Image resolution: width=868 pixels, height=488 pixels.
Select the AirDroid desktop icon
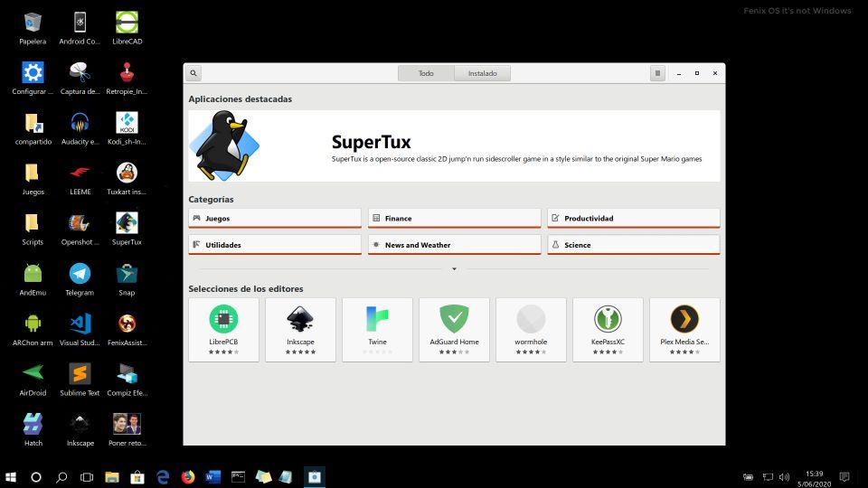(33, 380)
